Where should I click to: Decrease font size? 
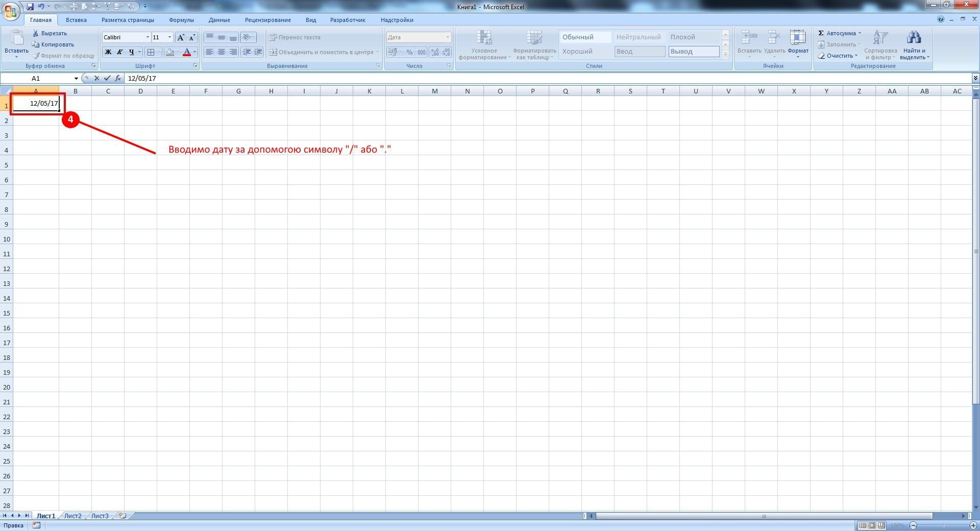(192, 37)
